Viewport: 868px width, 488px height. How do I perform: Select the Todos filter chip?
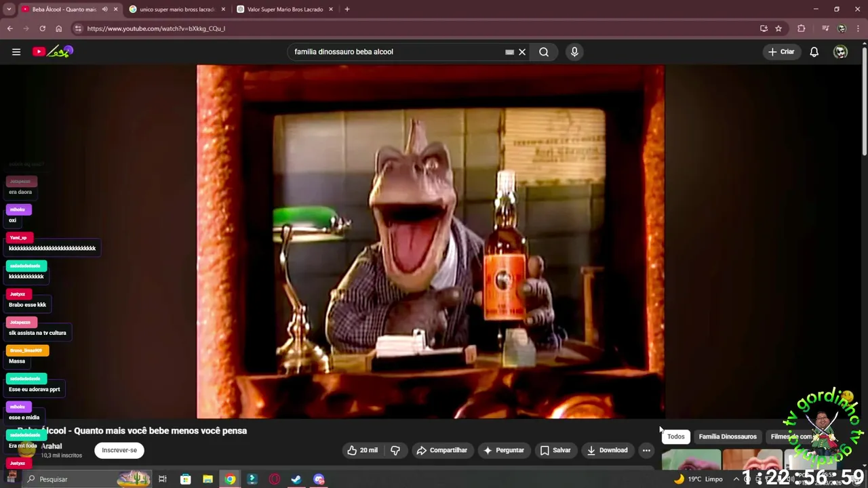coord(676,436)
